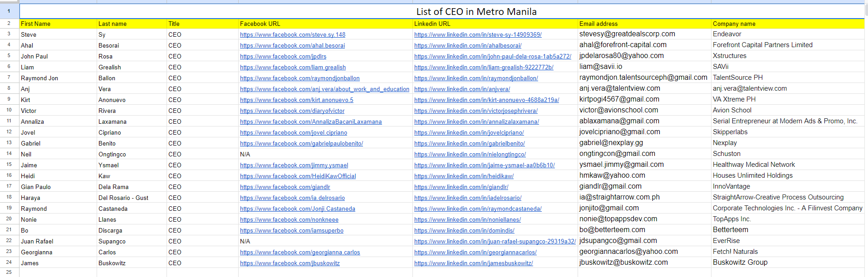
Task: Select the CEO title cell in Steve's row
Action: pyautogui.click(x=202, y=34)
